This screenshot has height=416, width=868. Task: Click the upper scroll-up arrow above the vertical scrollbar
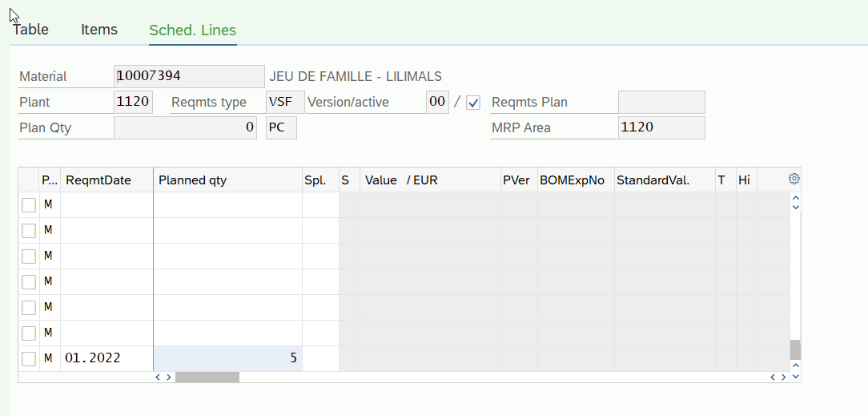point(795,198)
